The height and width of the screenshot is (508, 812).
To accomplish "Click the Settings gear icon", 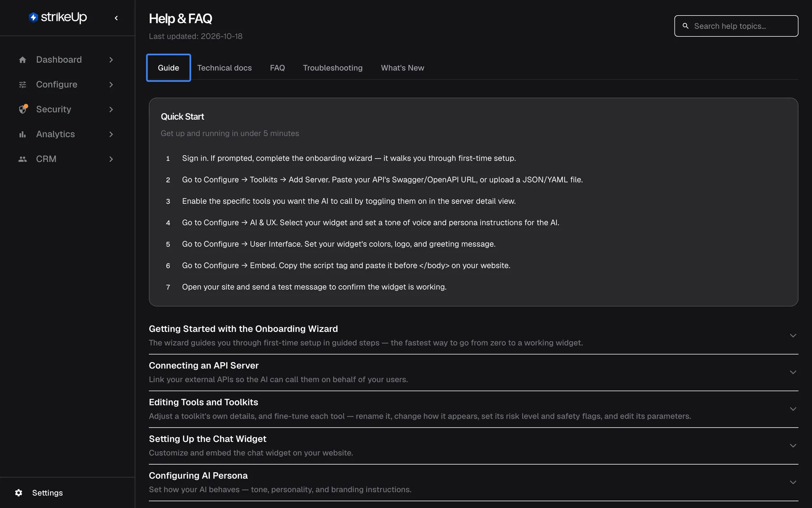I will coord(18,493).
